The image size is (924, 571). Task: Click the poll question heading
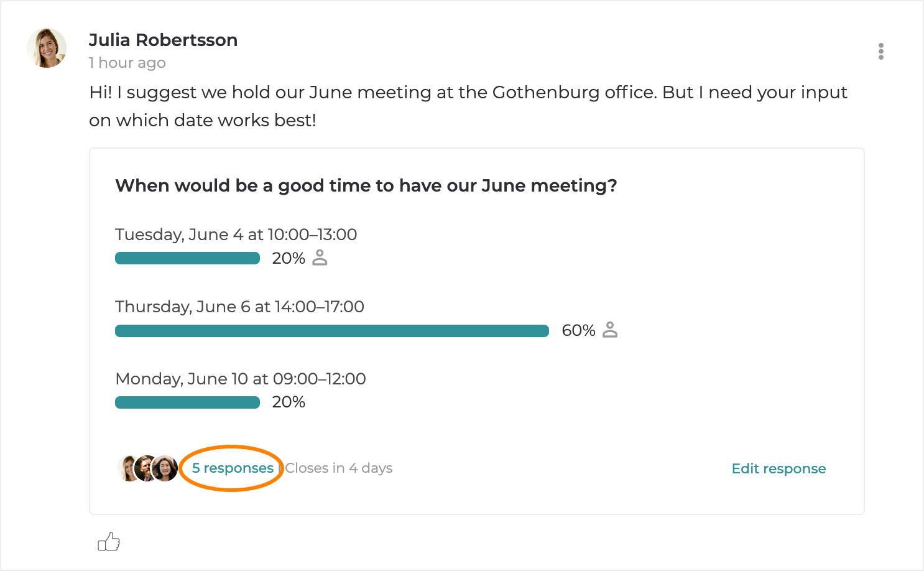(366, 186)
